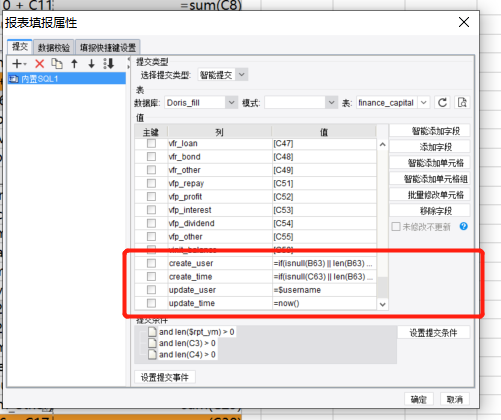Click the 智能添加单元格 button
Viewport: 501px width, 420px height.
pos(430,163)
